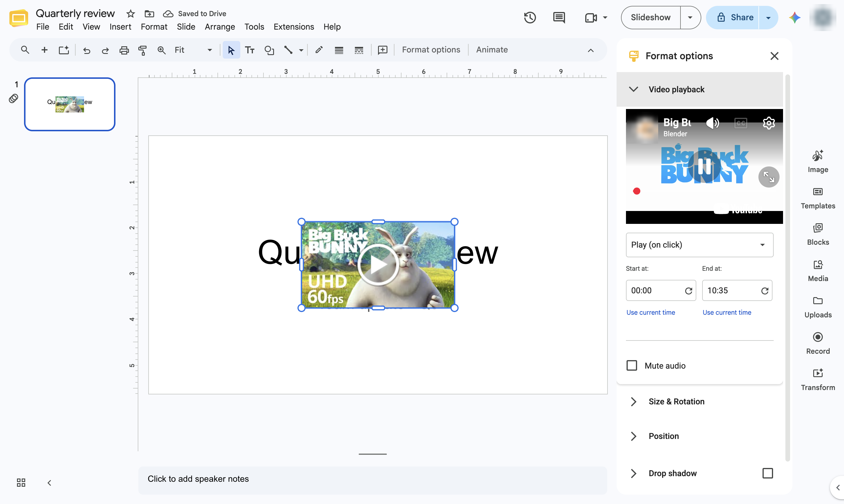Open the Slideshow dropdown arrow
844x504 pixels.
(x=690, y=17)
